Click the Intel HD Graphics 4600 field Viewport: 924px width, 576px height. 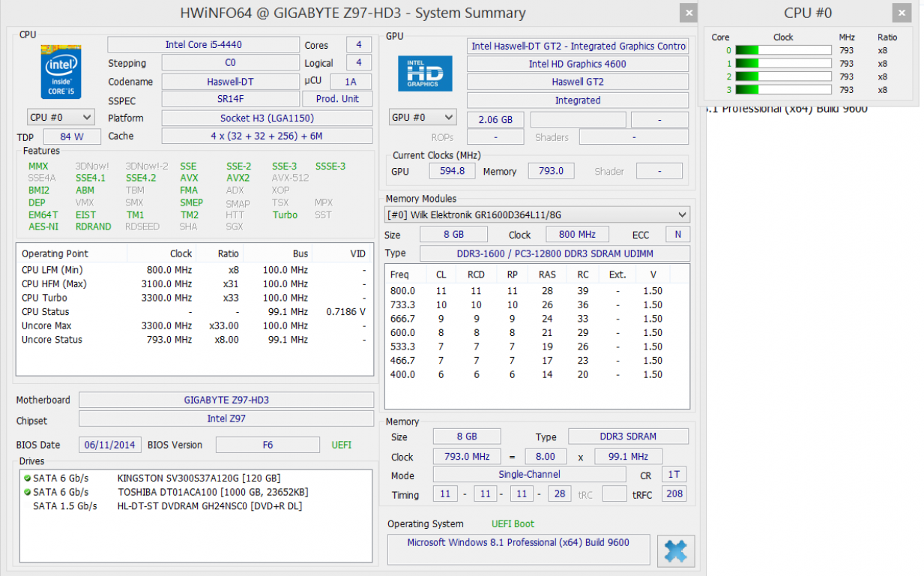(x=578, y=64)
